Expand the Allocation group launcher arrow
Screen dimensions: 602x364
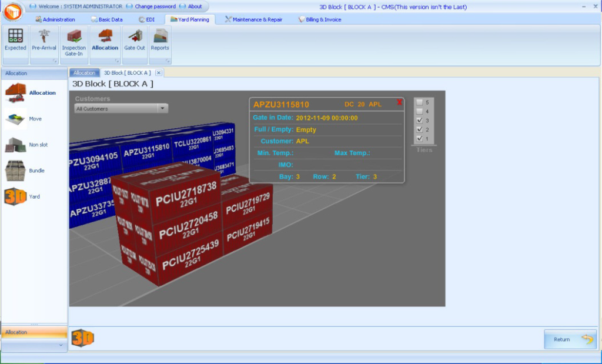pos(117,61)
